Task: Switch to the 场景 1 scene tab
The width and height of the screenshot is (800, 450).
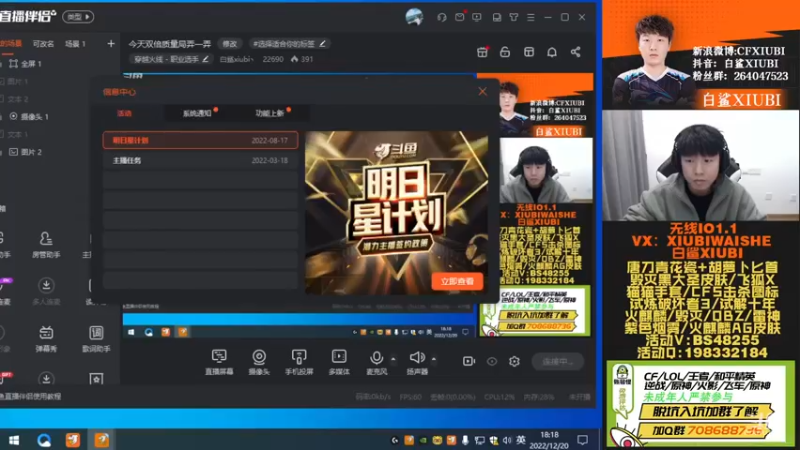Action: click(x=75, y=44)
